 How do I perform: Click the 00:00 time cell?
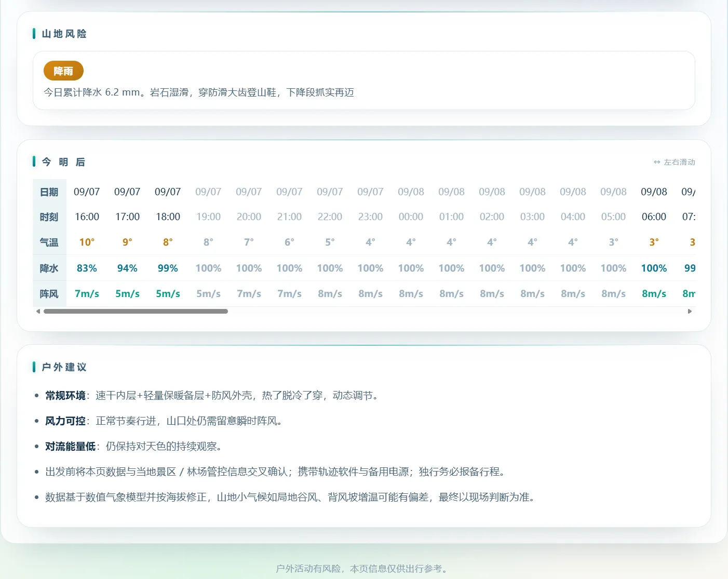click(x=411, y=217)
